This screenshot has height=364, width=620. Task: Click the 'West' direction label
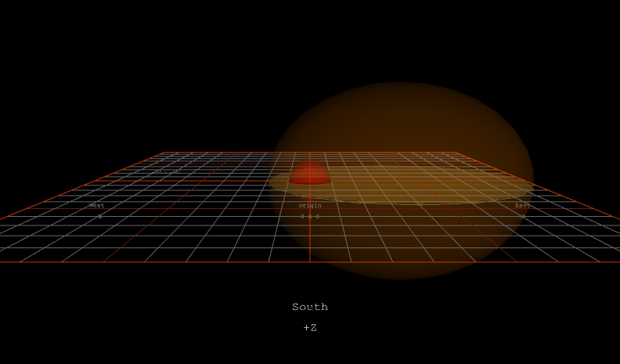pos(97,206)
